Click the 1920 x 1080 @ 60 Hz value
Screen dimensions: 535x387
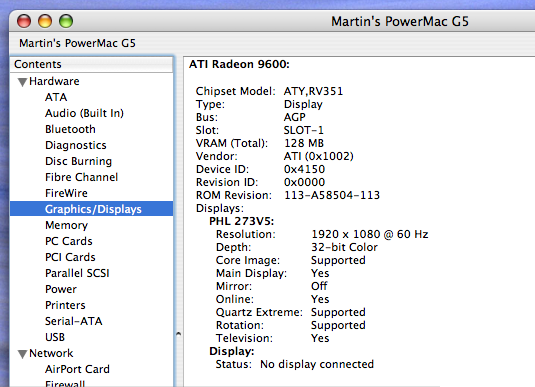coord(370,234)
